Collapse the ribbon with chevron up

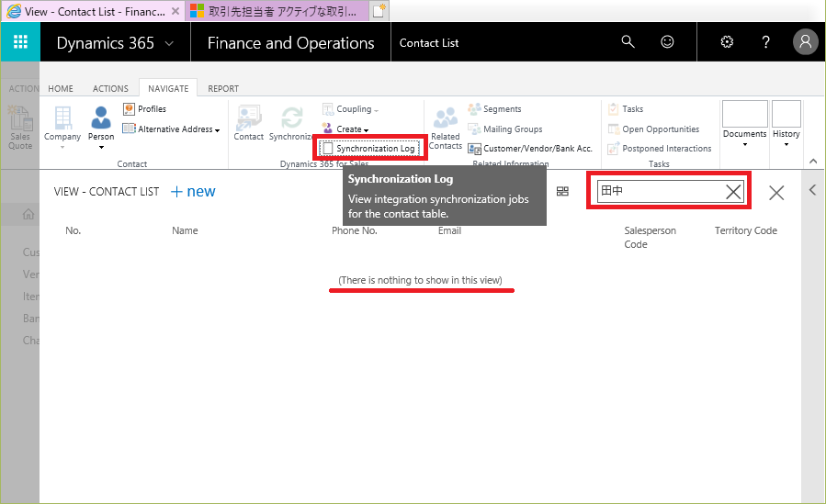(x=813, y=161)
